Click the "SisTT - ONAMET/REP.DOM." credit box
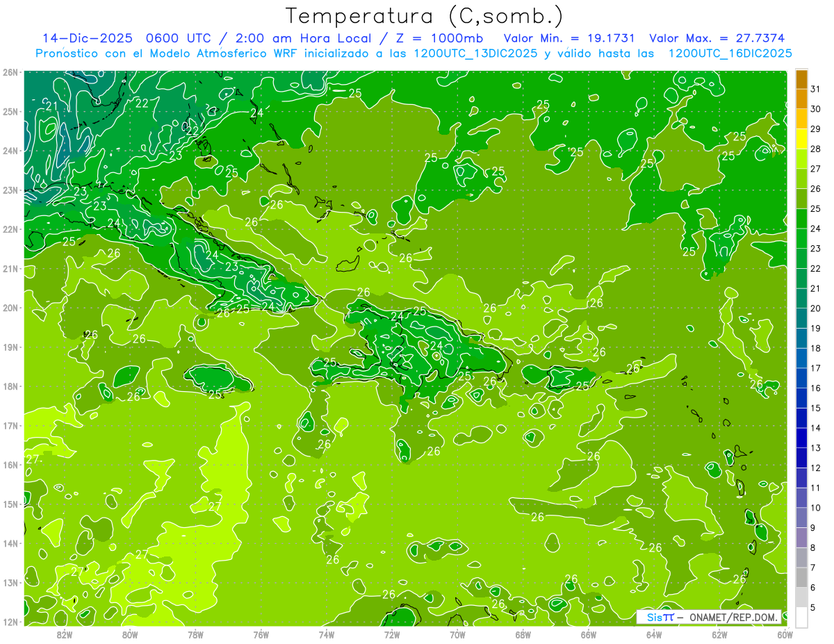Screen dimensions: 834x644 (708, 617)
